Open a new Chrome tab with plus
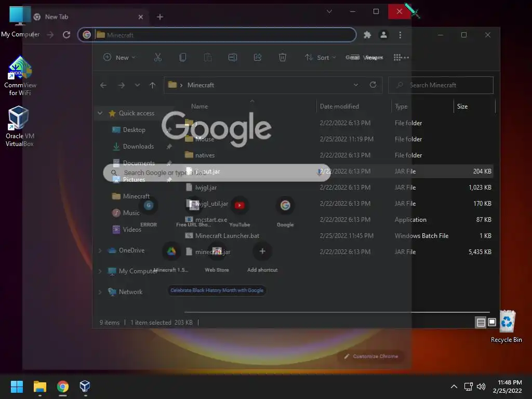This screenshot has width=532, height=399. click(x=160, y=17)
